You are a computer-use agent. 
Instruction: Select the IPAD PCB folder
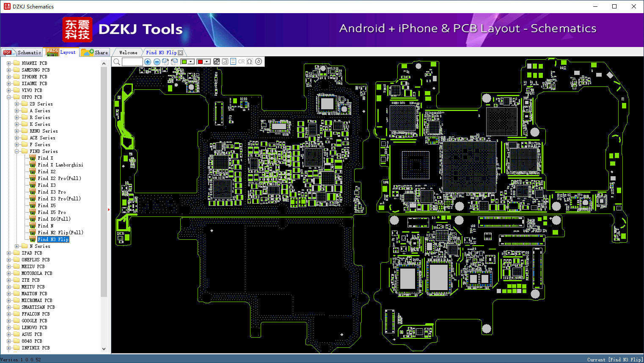coord(32,253)
